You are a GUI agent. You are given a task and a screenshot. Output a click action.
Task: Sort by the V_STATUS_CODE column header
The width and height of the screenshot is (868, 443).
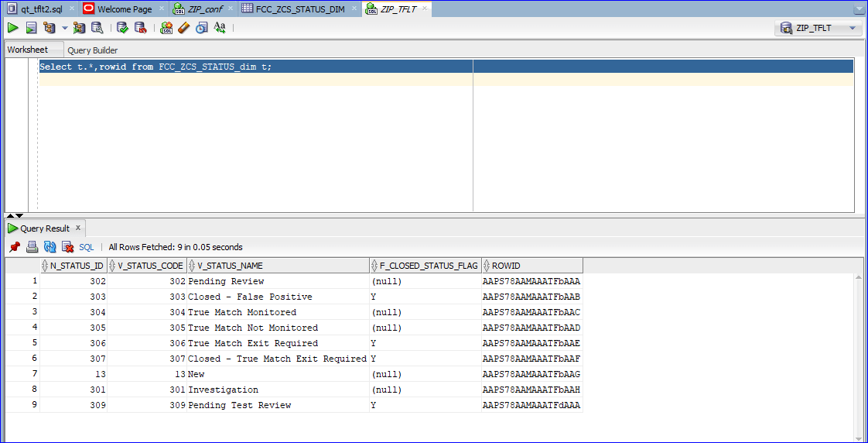(x=147, y=266)
